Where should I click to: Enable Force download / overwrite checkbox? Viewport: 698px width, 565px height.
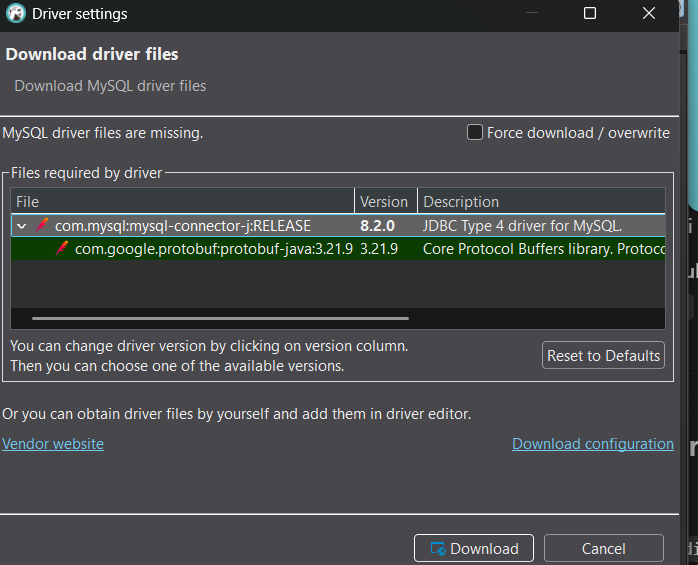point(475,132)
